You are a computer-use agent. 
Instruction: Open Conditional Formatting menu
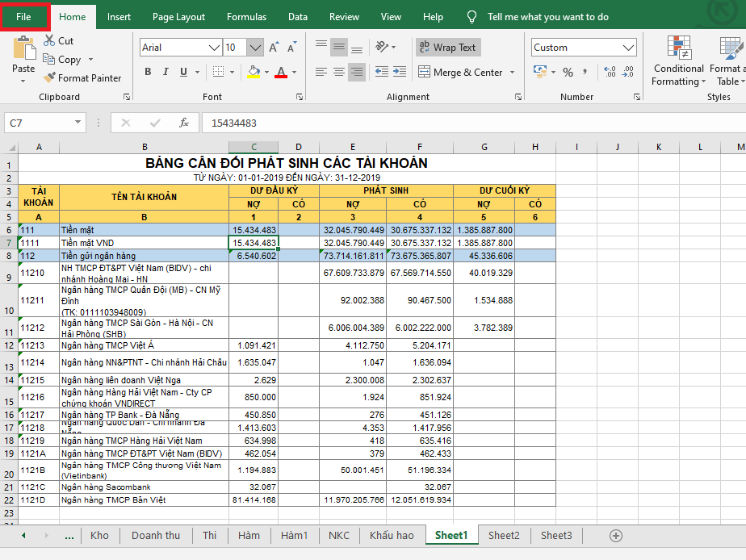pyautogui.click(x=678, y=61)
